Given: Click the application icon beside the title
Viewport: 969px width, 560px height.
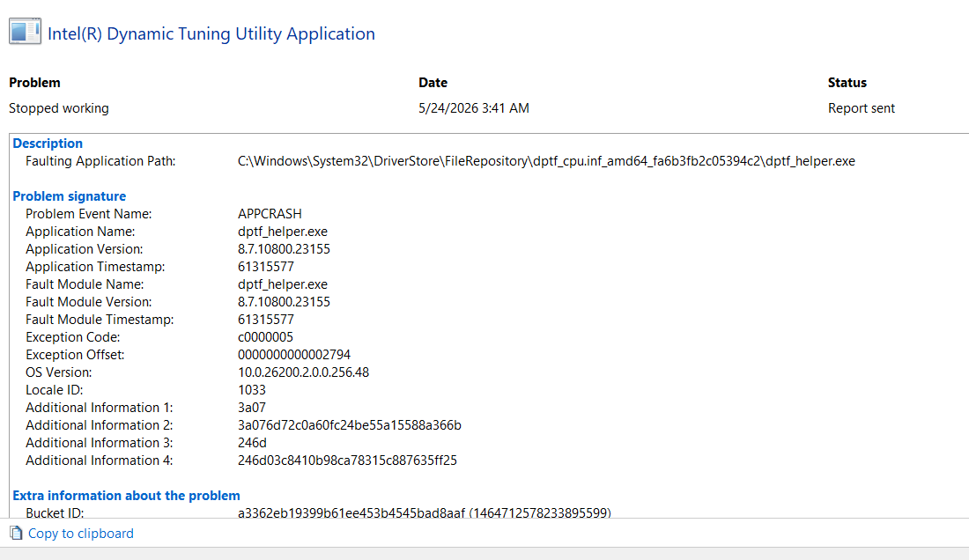Looking at the screenshot, I should (x=25, y=32).
